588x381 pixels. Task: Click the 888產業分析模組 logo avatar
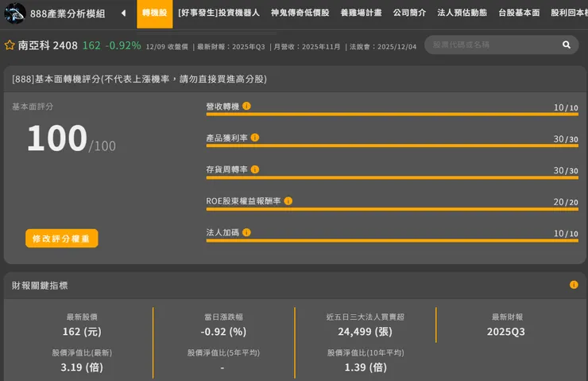(14, 14)
